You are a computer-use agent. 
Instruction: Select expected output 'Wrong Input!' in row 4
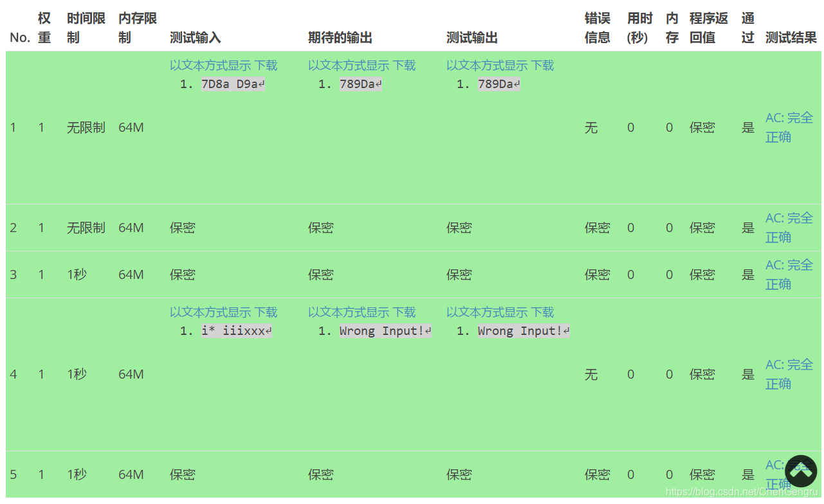click(x=385, y=331)
